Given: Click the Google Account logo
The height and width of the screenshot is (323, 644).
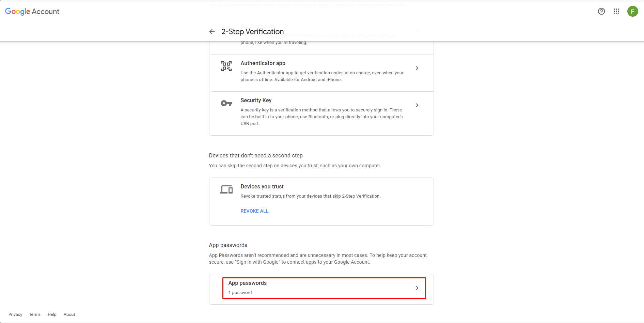Looking at the screenshot, I should point(32,11).
